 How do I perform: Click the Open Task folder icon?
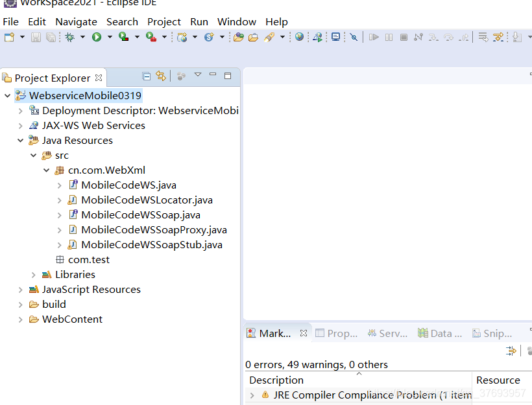pyautogui.click(x=254, y=37)
